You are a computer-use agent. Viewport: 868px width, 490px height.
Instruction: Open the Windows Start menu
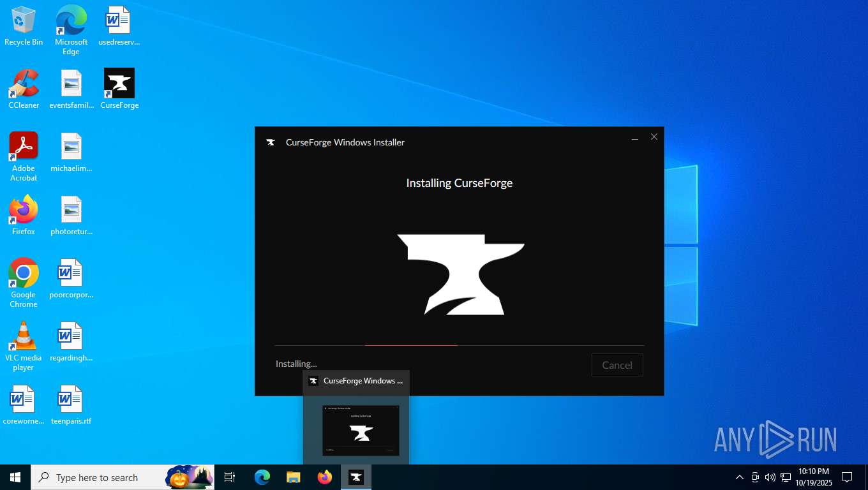[x=15, y=477]
